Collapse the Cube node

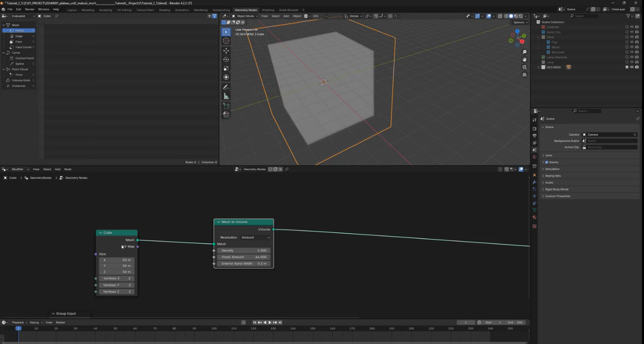(100, 233)
